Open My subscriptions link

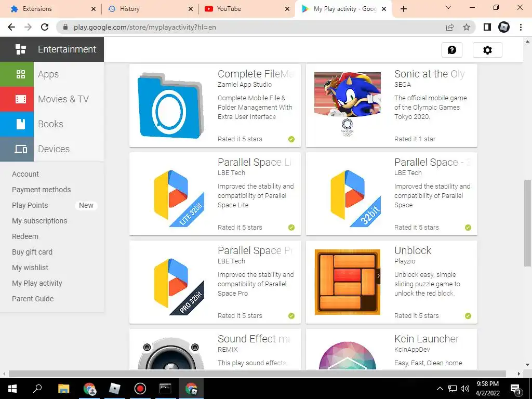pos(39,221)
